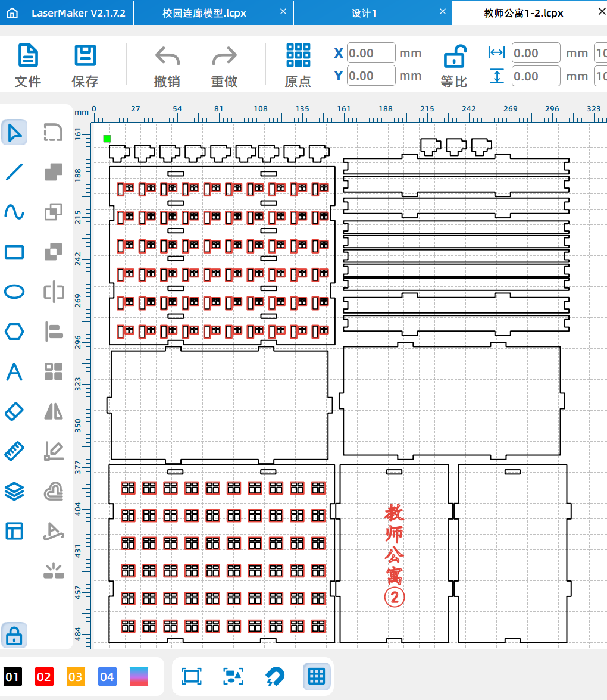The width and height of the screenshot is (607, 700).
Task: Click the burst split icon
Action: [54, 570]
